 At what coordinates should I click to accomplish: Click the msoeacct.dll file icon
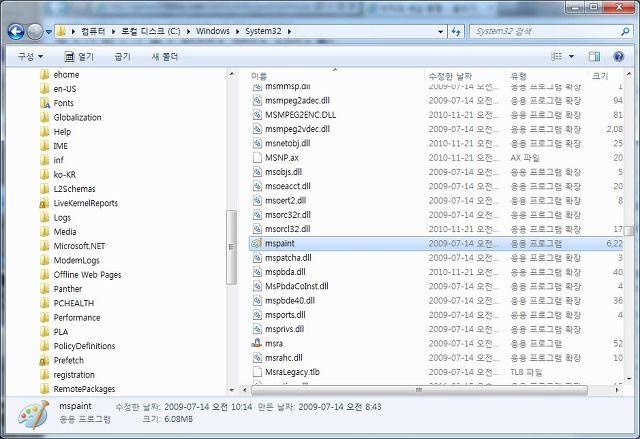[257, 186]
